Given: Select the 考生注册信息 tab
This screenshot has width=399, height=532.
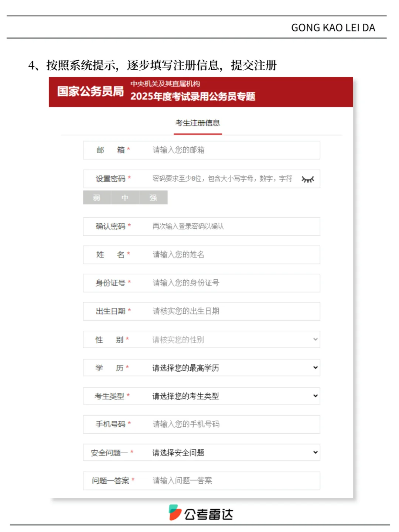Looking at the screenshot, I should (198, 123).
